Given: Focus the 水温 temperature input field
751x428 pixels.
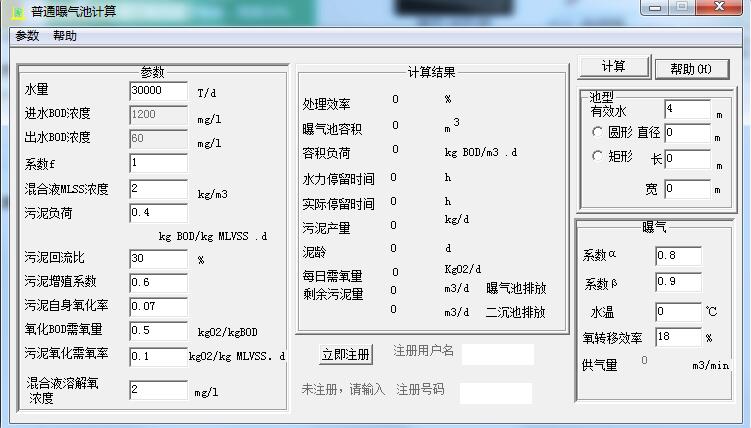Looking at the screenshot, I should click(x=678, y=312).
